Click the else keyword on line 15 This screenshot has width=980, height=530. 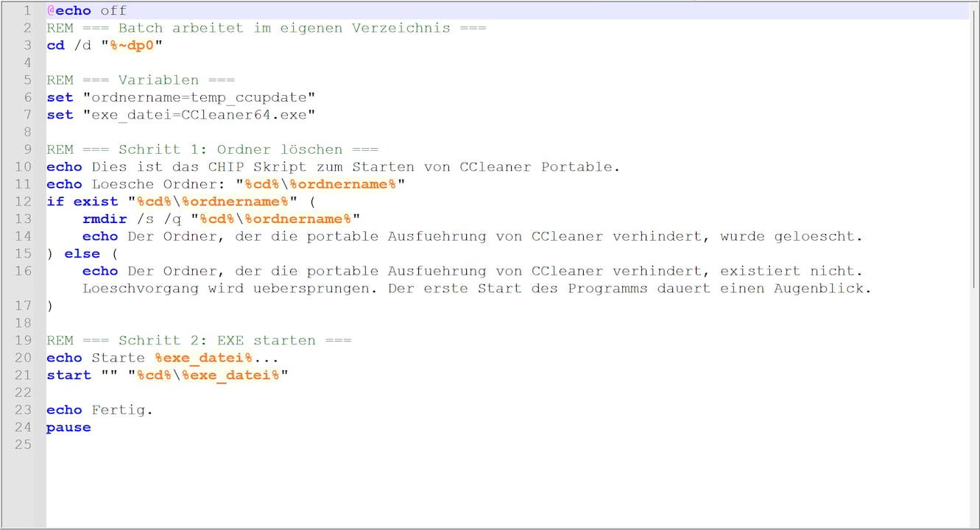pyautogui.click(x=82, y=253)
